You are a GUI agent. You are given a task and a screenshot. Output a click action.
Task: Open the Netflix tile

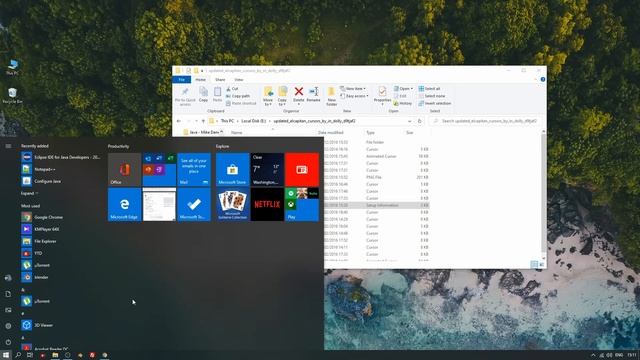pyautogui.click(x=267, y=204)
